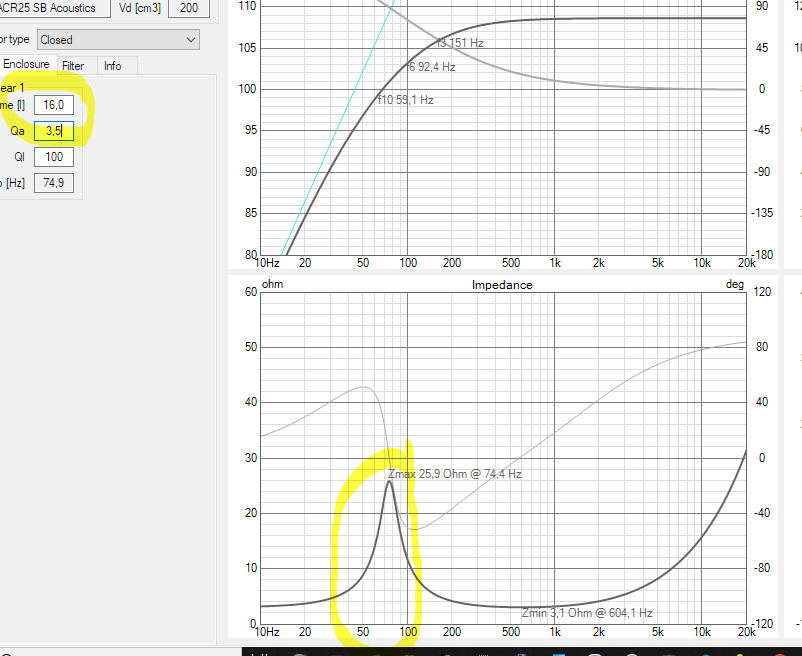Click the Hz field showing 74,9
This screenshot has height=656, width=802.
[x=54, y=183]
